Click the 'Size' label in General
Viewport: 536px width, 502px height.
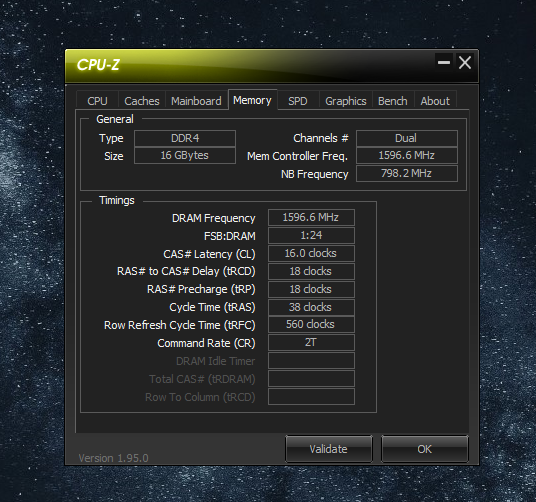click(x=114, y=156)
